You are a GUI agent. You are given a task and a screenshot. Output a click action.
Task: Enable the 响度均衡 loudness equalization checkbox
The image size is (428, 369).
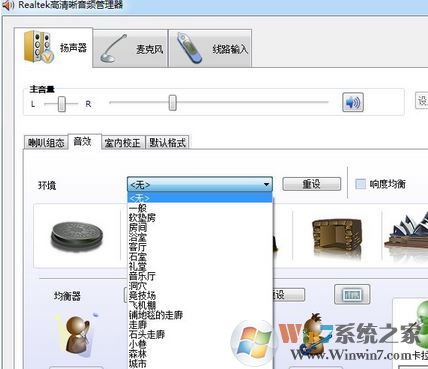tap(360, 184)
